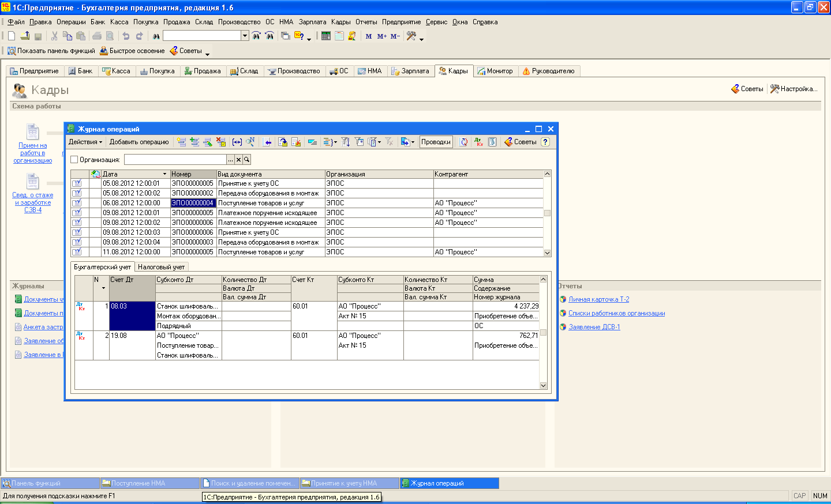Click the Undo arrow icon

click(x=126, y=36)
